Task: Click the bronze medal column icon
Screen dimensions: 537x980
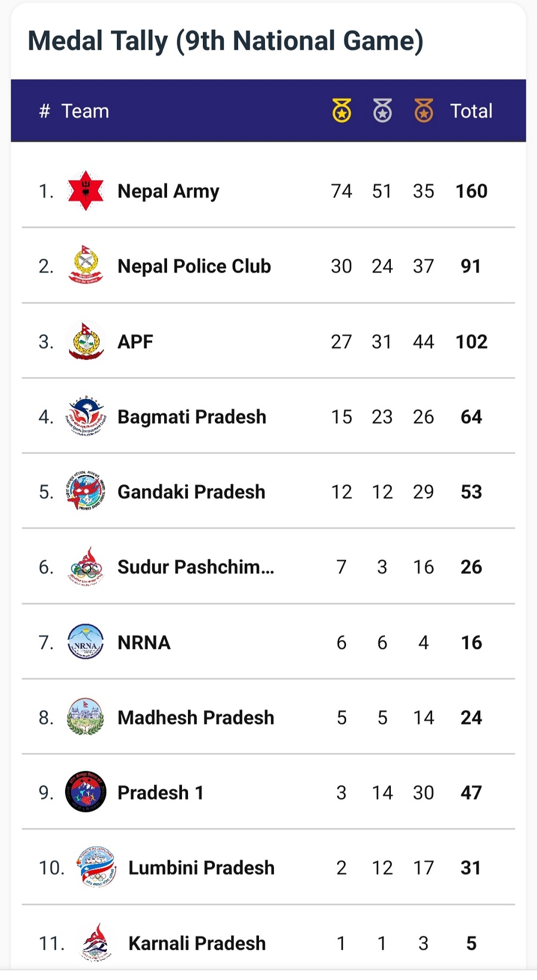Action: click(x=424, y=111)
